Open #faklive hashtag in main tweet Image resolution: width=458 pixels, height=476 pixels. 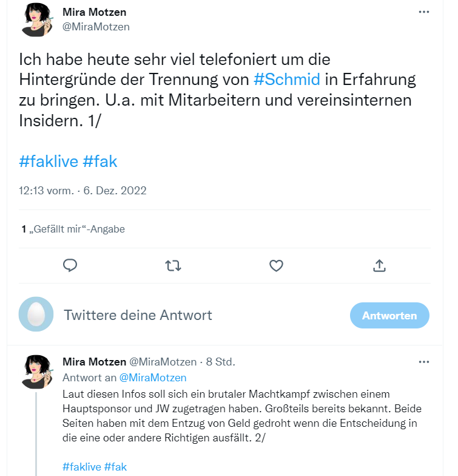click(48, 161)
